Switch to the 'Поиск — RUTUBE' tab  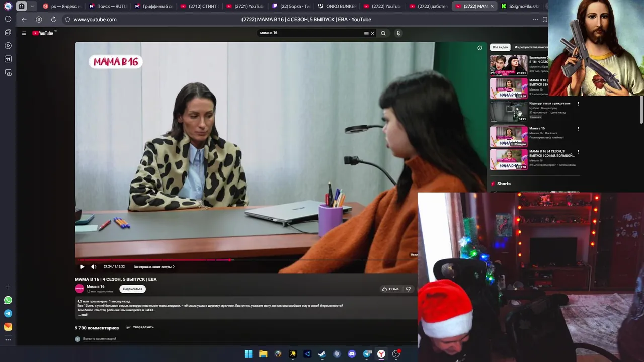click(x=107, y=6)
